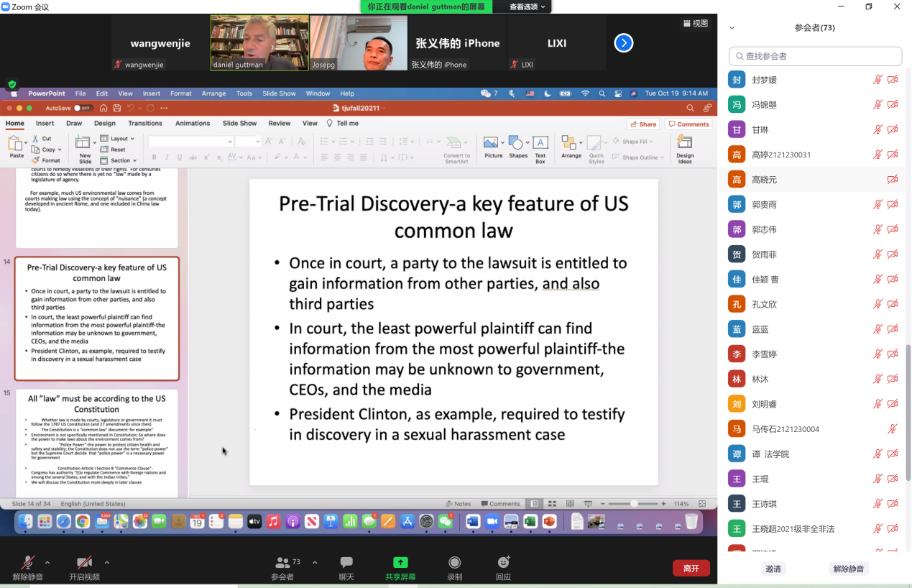Screen dimensions: 912x588
Task: Toggle muted mic icon for 高婷2121230031
Action: 878,155
